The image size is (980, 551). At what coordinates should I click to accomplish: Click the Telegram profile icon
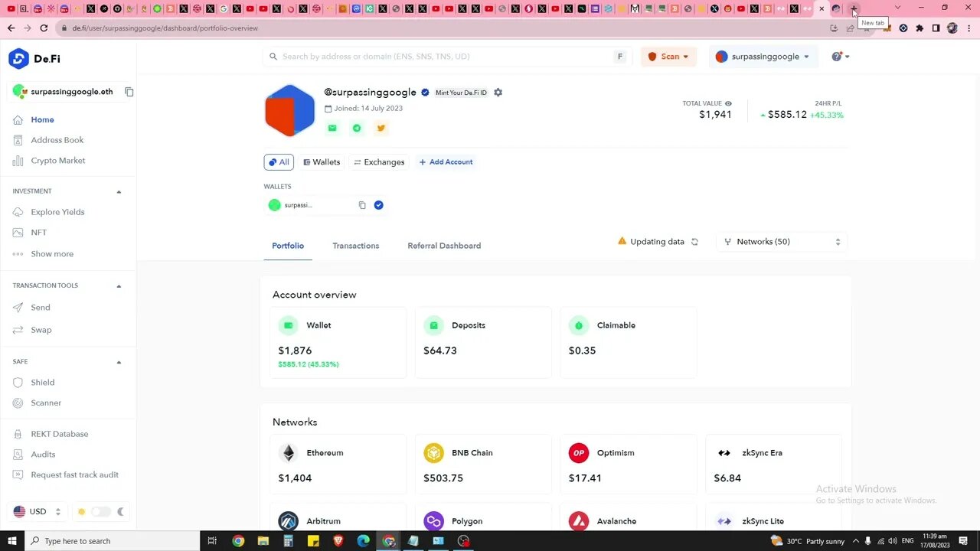pos(357,128)
